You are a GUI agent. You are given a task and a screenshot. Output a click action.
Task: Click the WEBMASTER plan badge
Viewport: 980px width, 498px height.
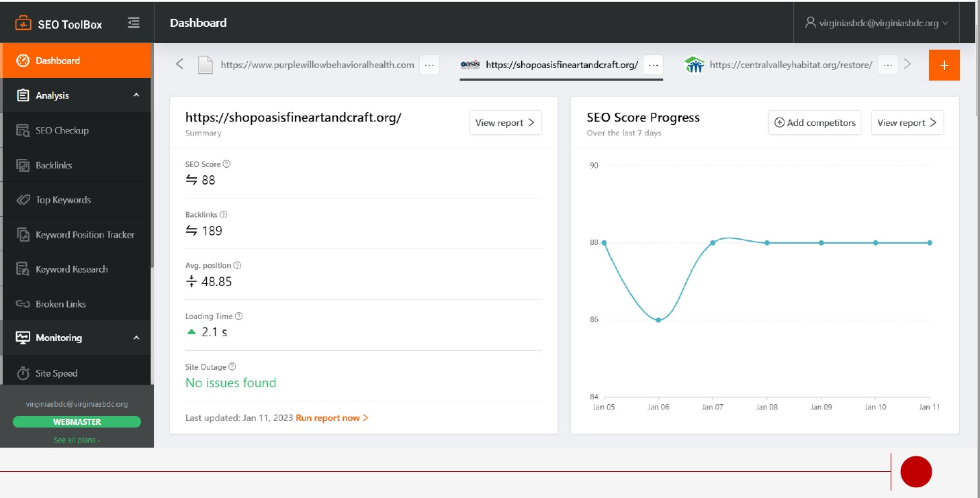[77, 422]
